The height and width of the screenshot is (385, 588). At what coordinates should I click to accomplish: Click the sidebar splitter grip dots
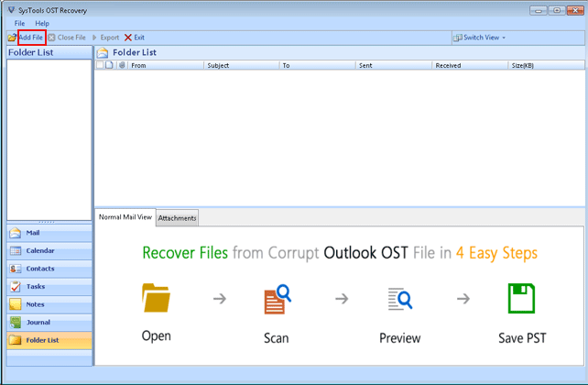pyautogui.click(x=47, y=222)
